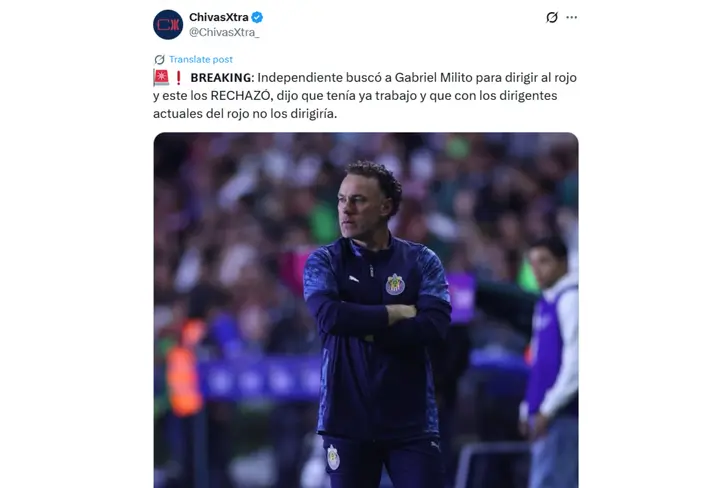Click the Puma logo on the jacket
The image size is (728, 488).
[354, 279]
